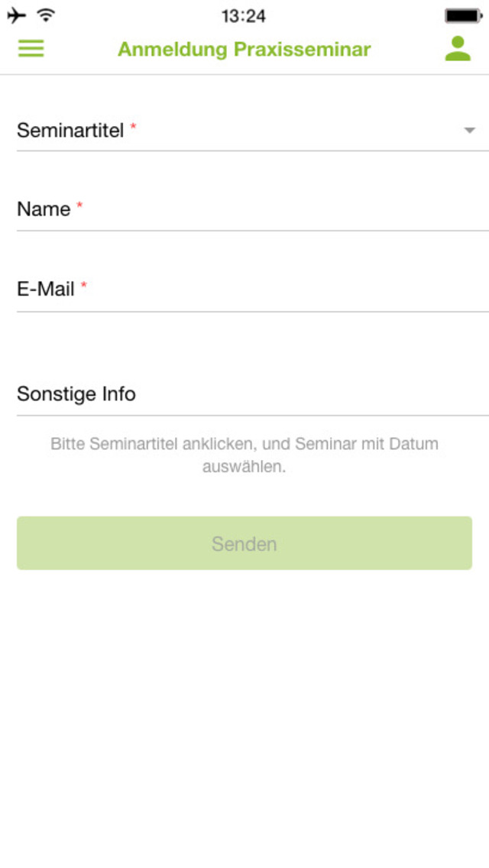Image resolution: width=489 pixels, height=868 pixels.
Task: Tap the Anmeldung Praxisseminar title
Action: 244,50
